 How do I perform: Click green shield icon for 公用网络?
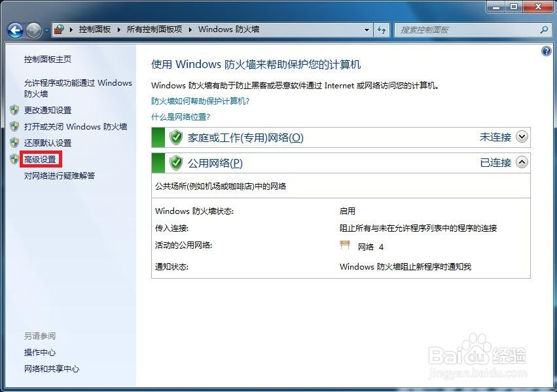[176, 163]
